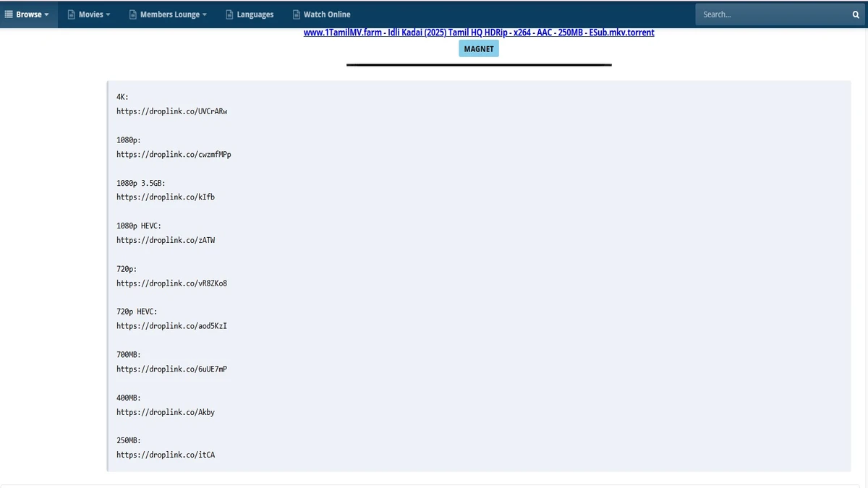Click the droplink URL under 400MB
This screenshot has height=488, width=868.
coord(166,412)
